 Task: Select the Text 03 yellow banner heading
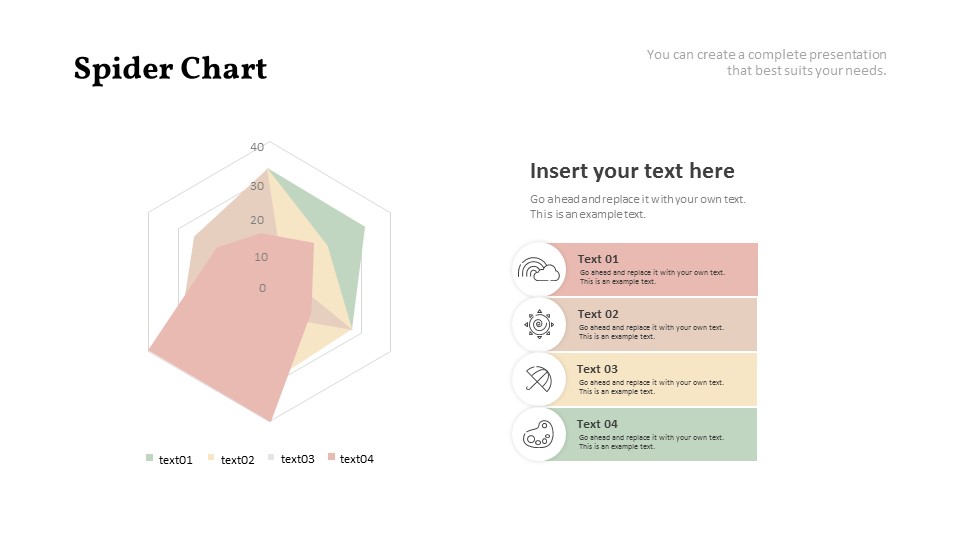point(597,369)
